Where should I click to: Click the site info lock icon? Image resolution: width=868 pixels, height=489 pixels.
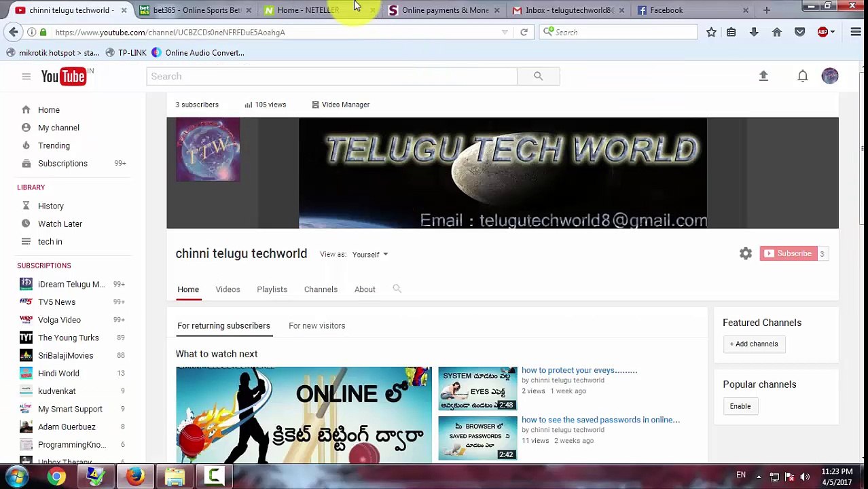coord(43,32)
